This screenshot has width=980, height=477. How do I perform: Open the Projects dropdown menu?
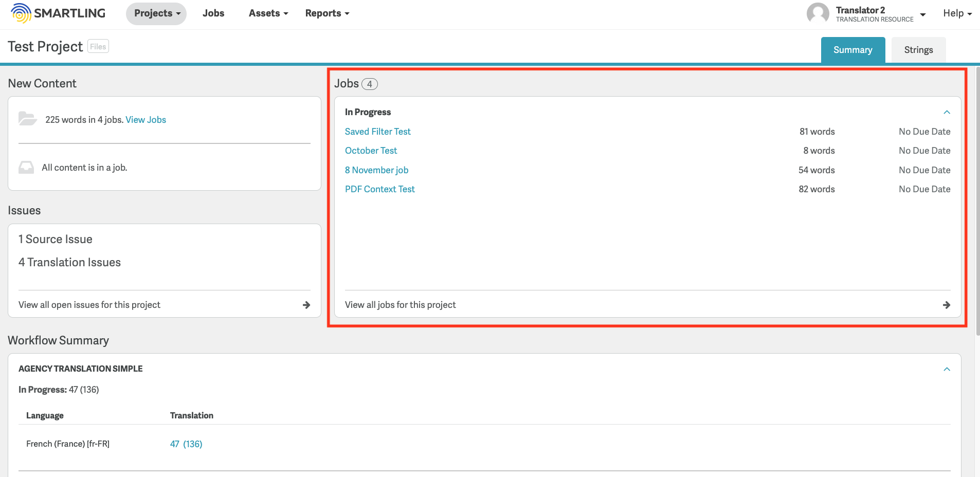pyautogui.click(x=156, y=13)
